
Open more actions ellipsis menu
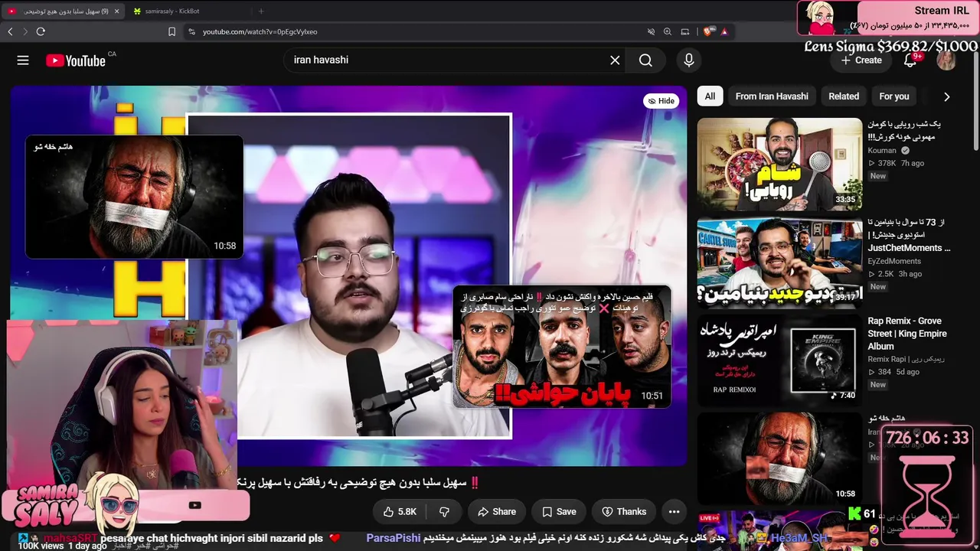click(x=674, y=512)
